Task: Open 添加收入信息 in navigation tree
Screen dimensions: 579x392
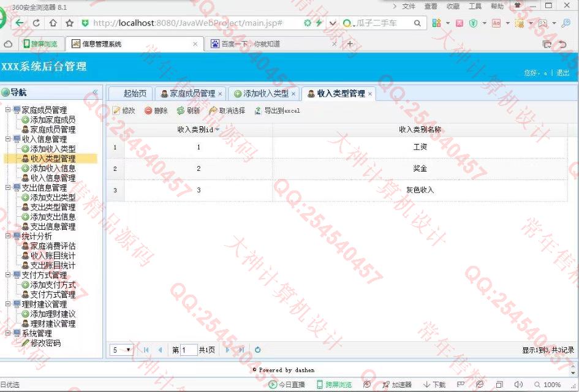Action: pyautogui.click(x=53, y=168)
